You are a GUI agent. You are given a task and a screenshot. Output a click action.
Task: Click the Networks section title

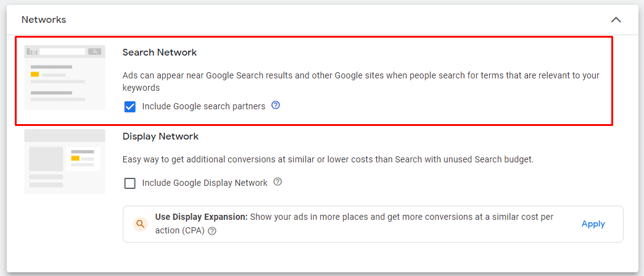click(44, 20)
